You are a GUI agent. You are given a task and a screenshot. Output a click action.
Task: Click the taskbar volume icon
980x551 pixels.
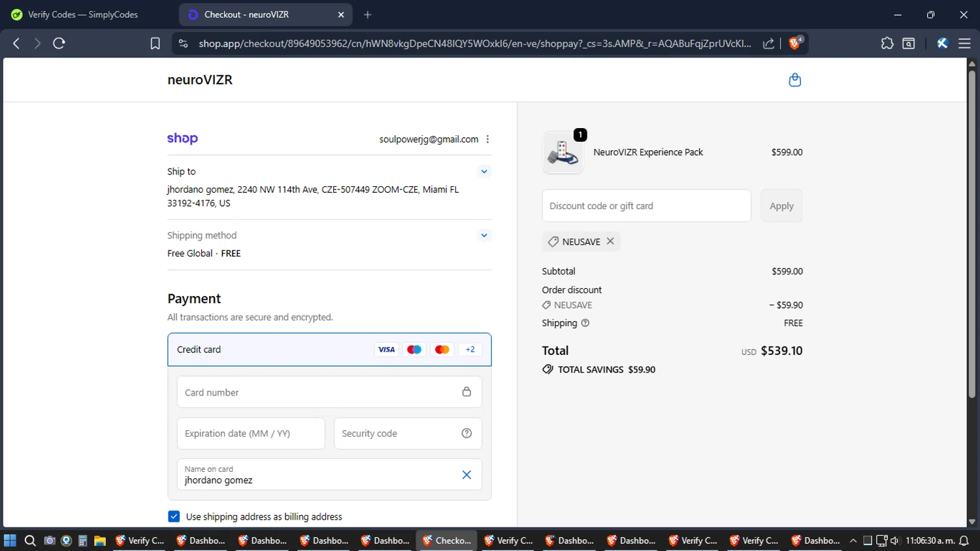point(894,541)
